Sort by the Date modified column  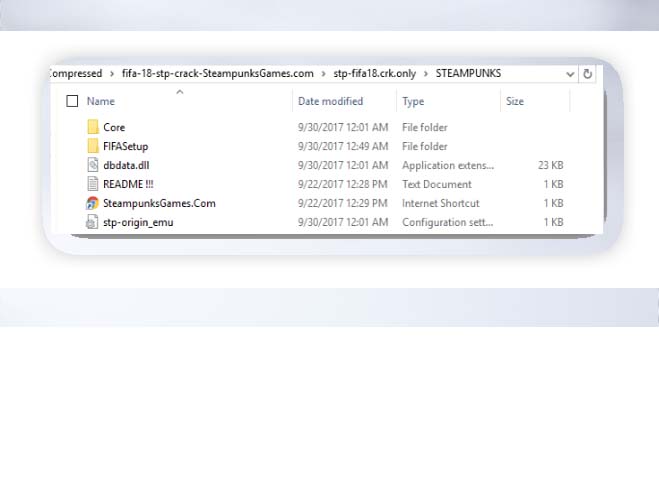[x=330, y=101]
